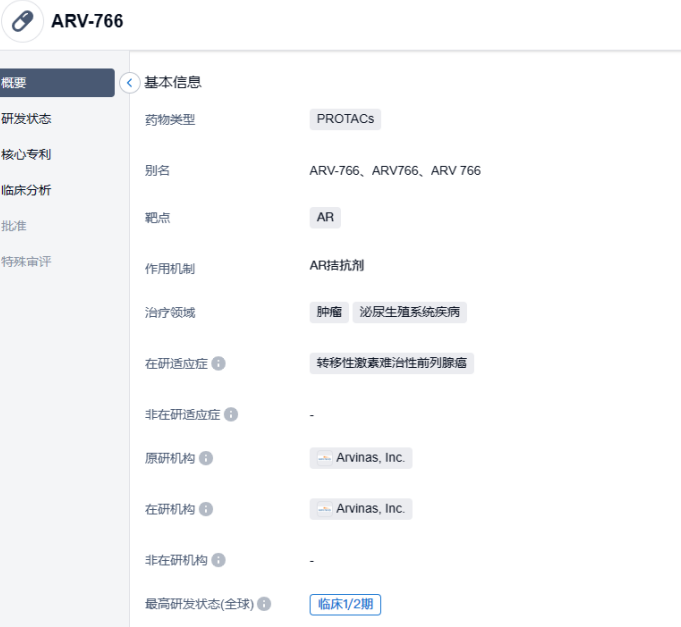The width and height of the screenshot is (681, 627).
Task: Click the 泌尿生殖系统疾病 tag
Action: point(409,312)
